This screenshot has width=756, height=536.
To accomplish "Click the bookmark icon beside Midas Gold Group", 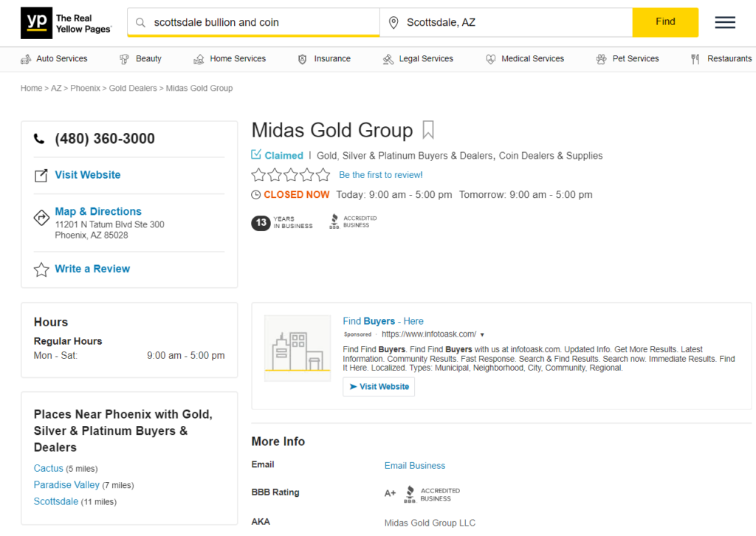I will [428, 131].
